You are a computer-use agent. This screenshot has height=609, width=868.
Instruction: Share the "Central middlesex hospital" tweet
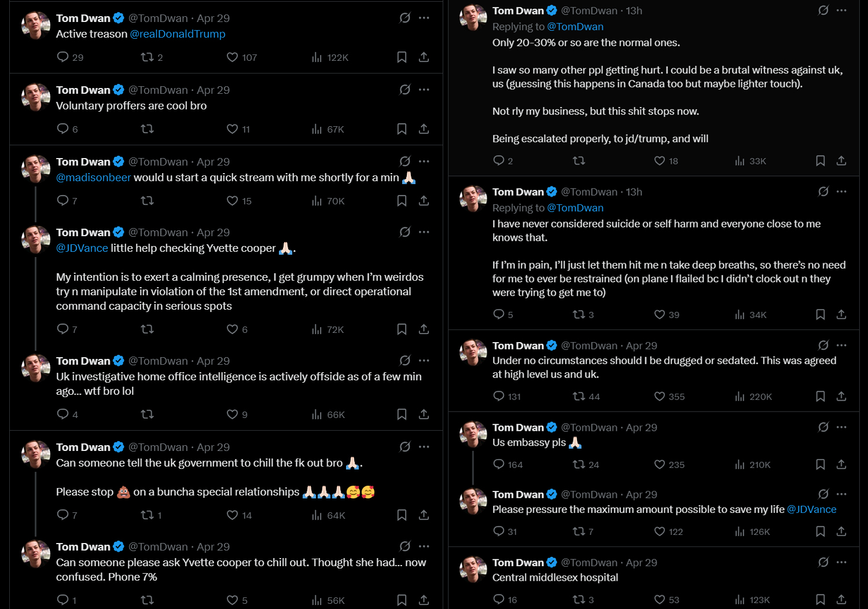click(x=841, y=599)
